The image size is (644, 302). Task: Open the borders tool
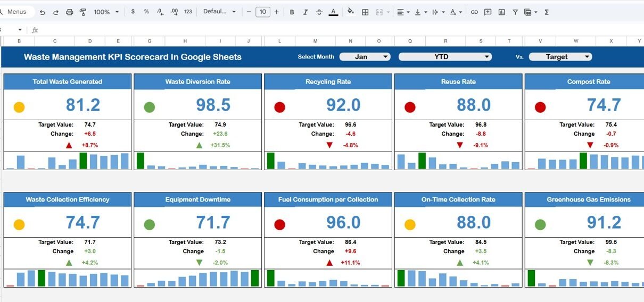point(365,12)
